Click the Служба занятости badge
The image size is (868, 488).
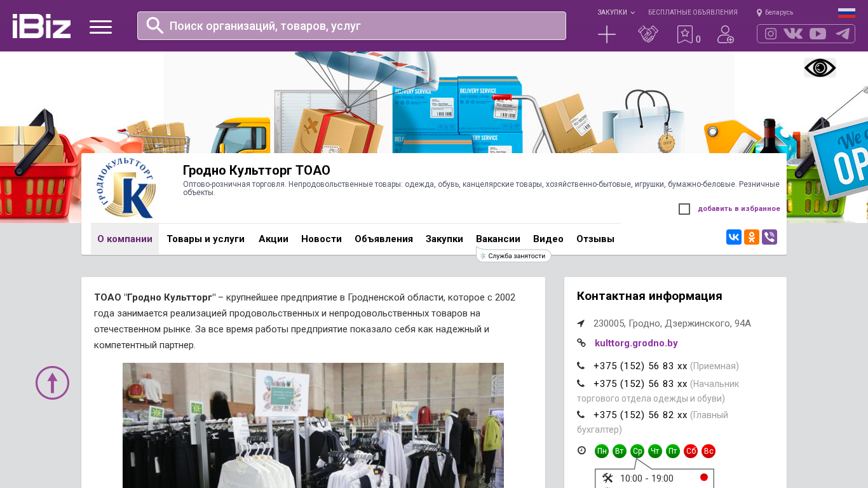coord(513,255)
